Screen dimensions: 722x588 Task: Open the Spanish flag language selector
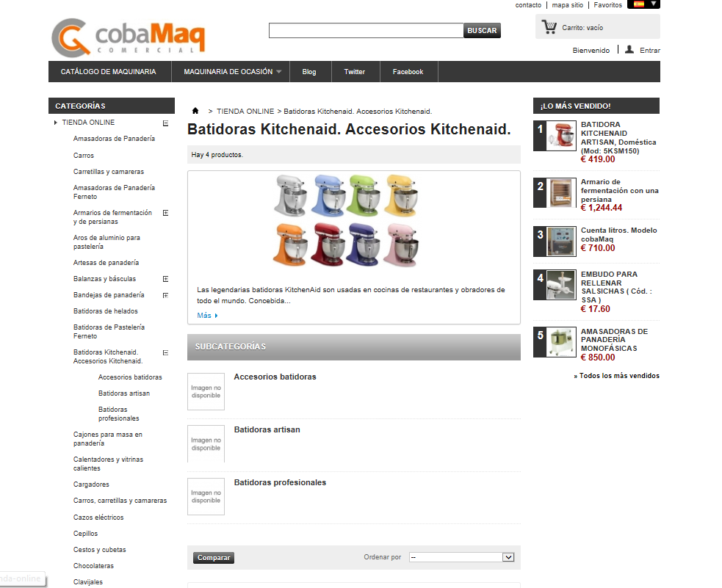click(x=643, y=4)
